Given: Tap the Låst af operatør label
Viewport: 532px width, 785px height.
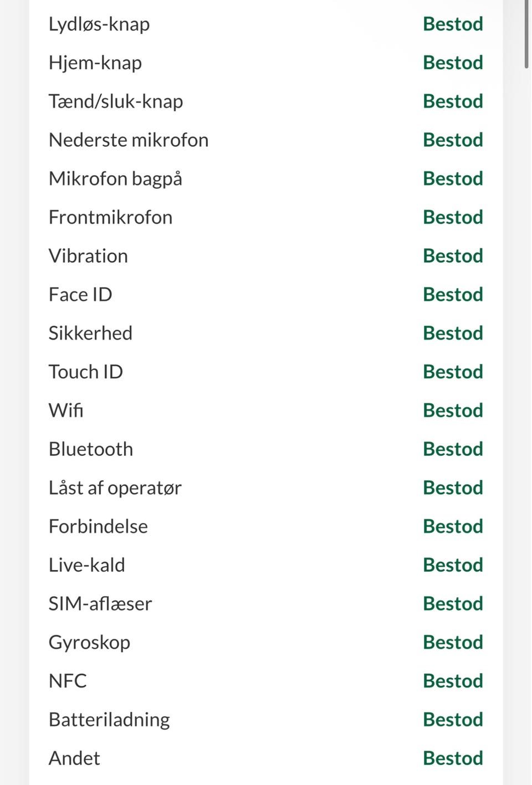Looking at the screenshot, I should tap(115, 488).
